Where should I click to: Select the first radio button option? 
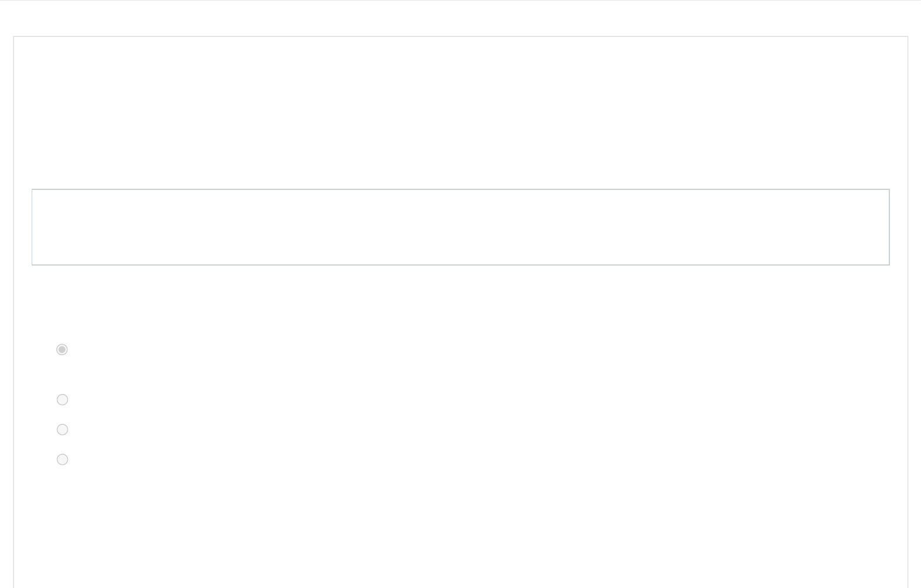click(62, 349)
